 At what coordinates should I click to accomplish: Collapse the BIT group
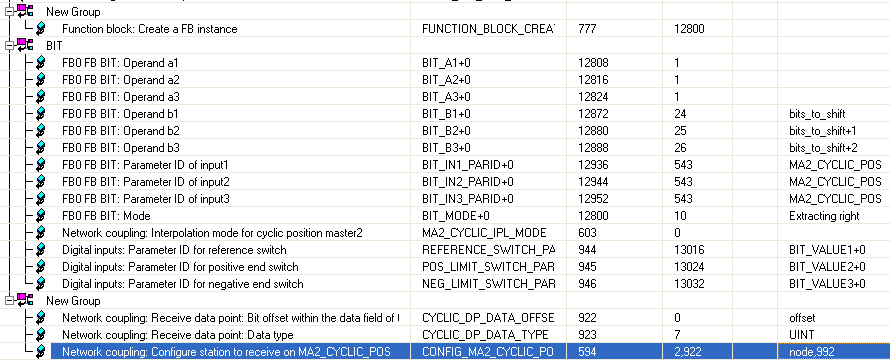pyautogui.click(x=9, y=45)
